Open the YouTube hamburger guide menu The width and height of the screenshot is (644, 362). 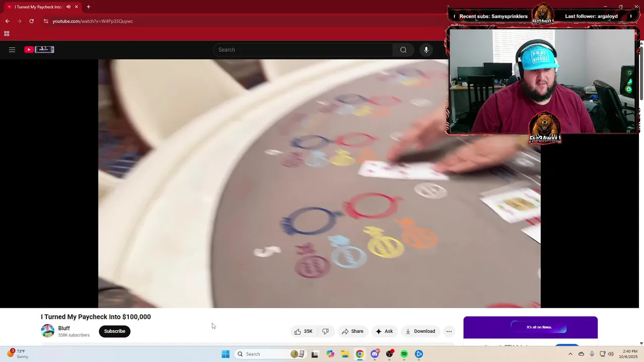pyautogui.click(x=12, y=50)
